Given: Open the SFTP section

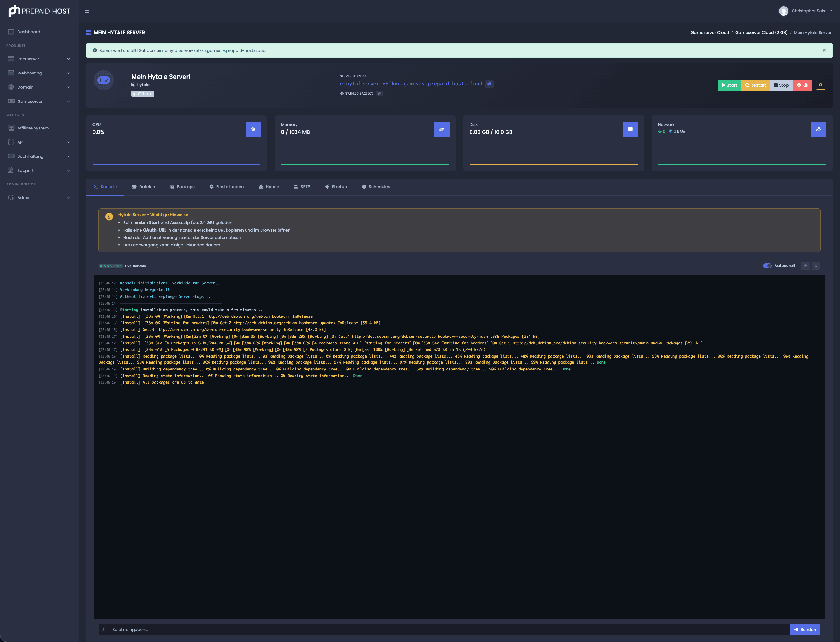Looking at the screenshot, I should click(x=302, y=186).
